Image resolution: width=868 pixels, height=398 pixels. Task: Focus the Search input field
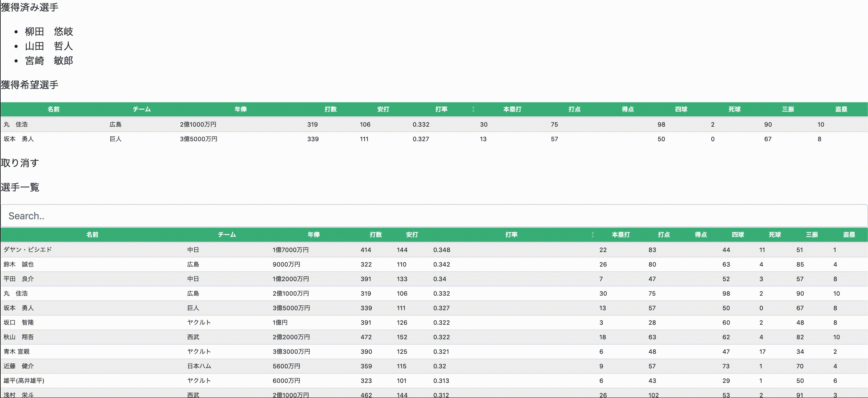433,216
